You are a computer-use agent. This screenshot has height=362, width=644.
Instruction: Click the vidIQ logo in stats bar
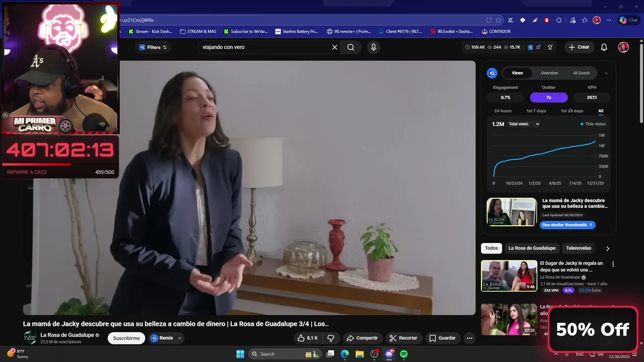pyautogui.click(x=530, y=47)
